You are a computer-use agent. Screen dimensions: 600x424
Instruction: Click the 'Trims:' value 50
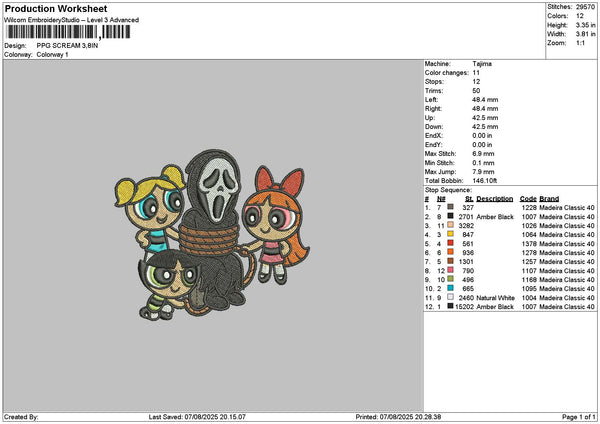click(x=476, y=91)
